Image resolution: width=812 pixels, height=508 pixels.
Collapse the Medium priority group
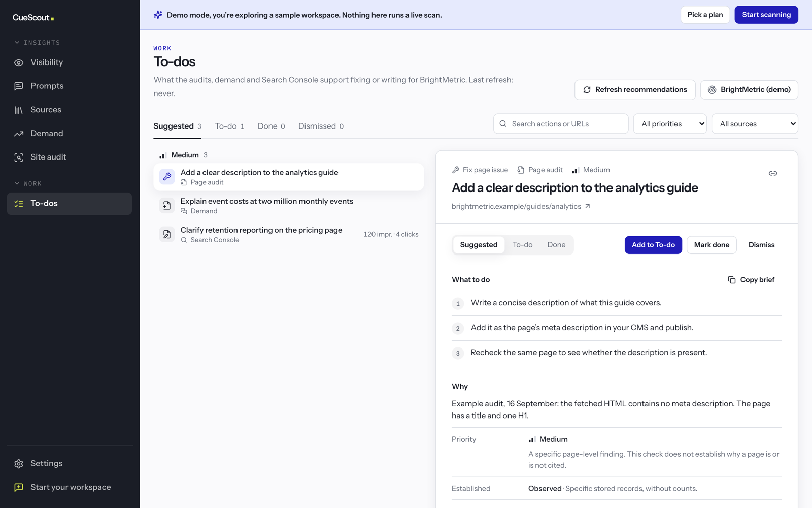tap(183, 155)
